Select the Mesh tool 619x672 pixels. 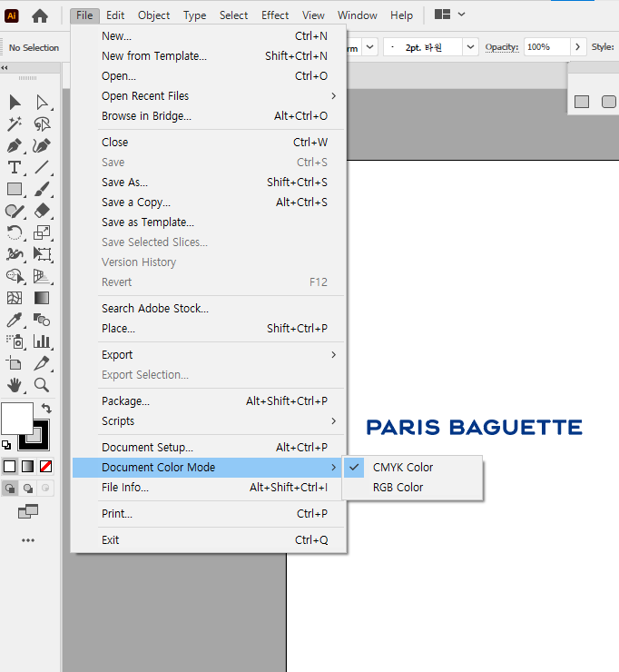(15, 298)
